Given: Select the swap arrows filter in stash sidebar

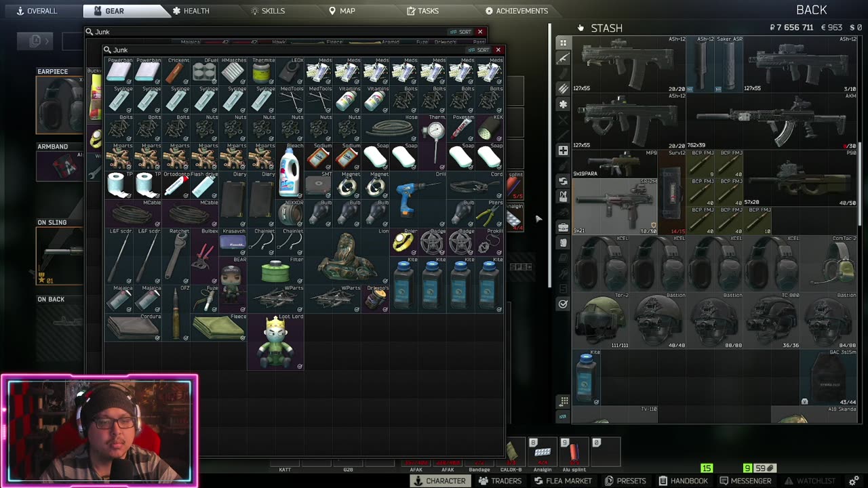Looking at the screenshot, I should click(563, 181).
